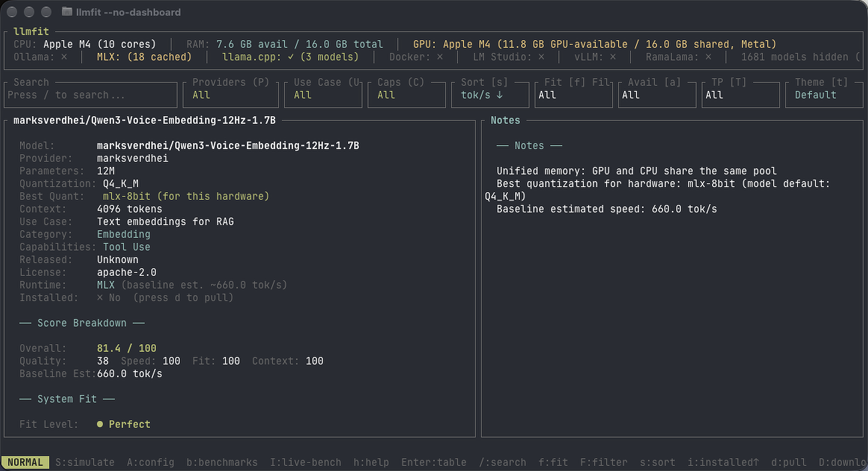Screen dimensions: 868x471
Task: Click the MLX (18 cached) status
Action: click(144, 57)
